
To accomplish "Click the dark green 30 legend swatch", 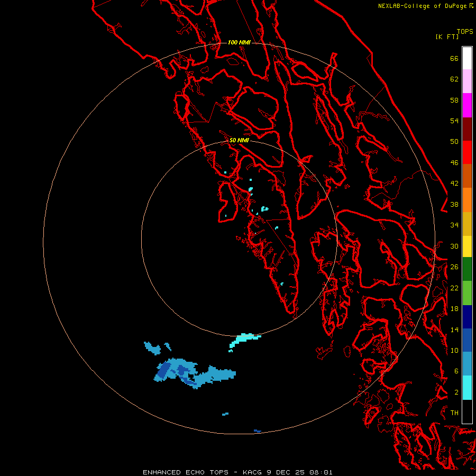I will (467, 269).
